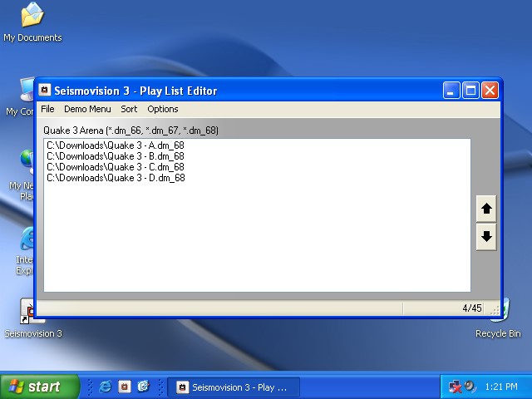
Task: Select the Quake 3 - D.dm_68 entry
Action: [116, 178]
